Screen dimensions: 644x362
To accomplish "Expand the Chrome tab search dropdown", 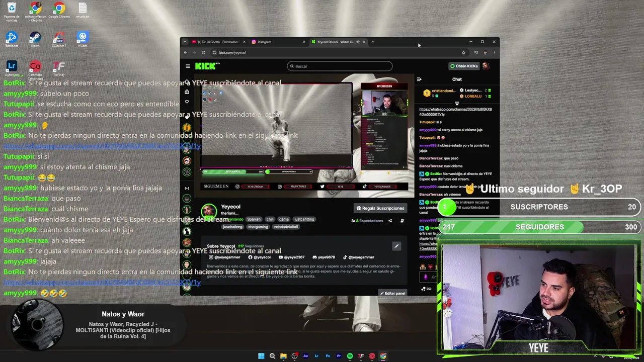I will pyautogui.click(x=185, y=42).
